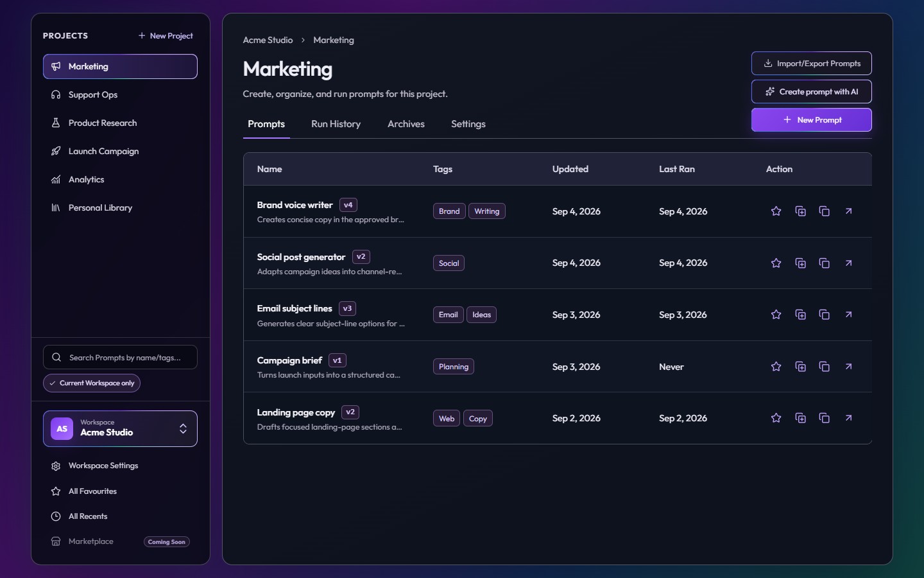Click the Campaign brief name
The height and width of the screenshot is (578, 924).
[289, 360]
